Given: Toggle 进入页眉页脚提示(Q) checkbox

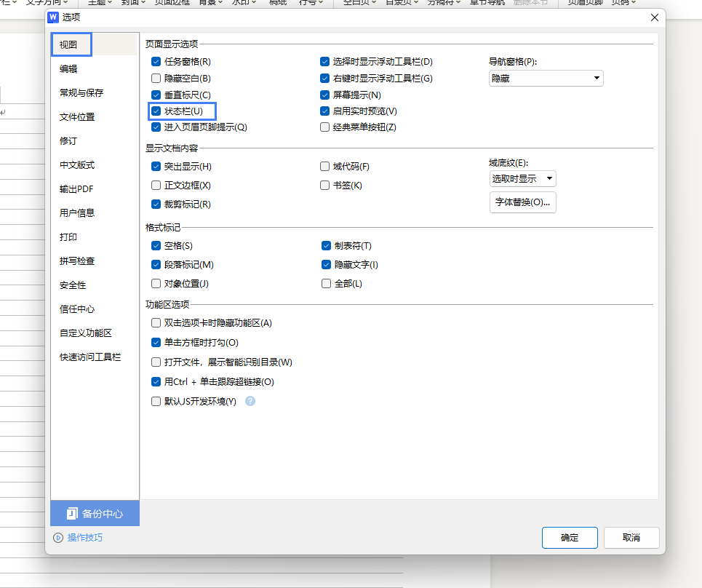Looking at the screenshot, I should point(156,127).
